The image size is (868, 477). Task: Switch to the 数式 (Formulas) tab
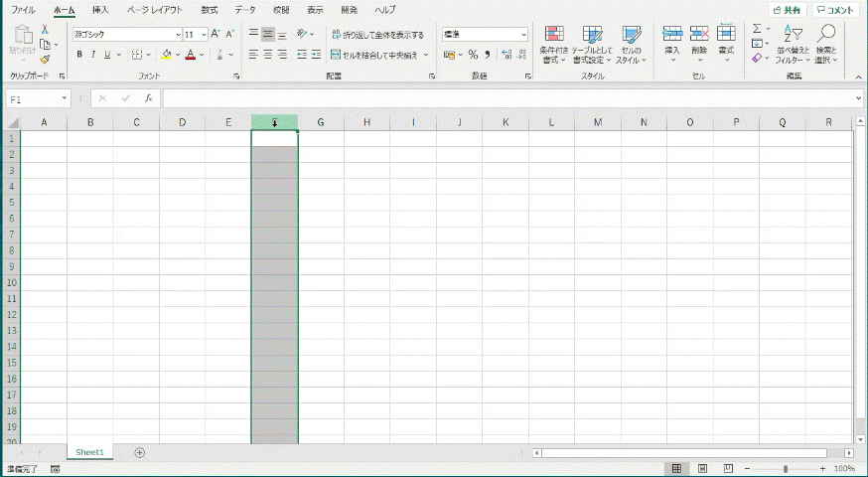(x=209, y=9)
